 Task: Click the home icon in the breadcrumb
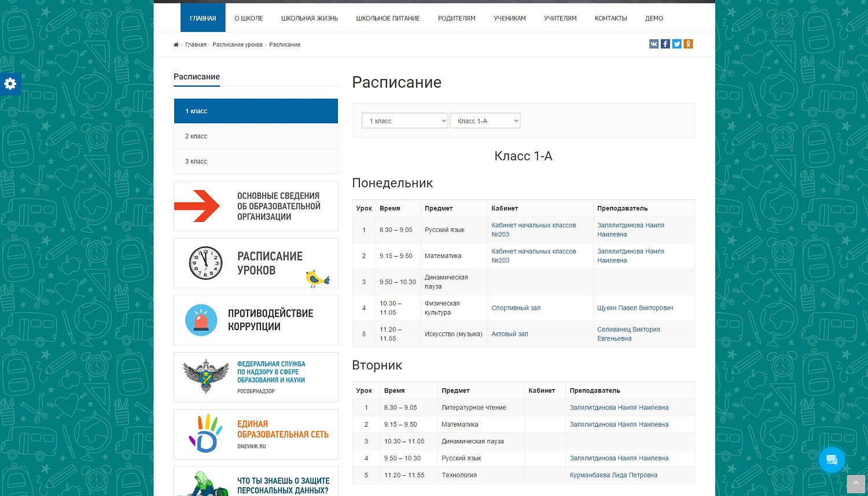tap(175, 45)
